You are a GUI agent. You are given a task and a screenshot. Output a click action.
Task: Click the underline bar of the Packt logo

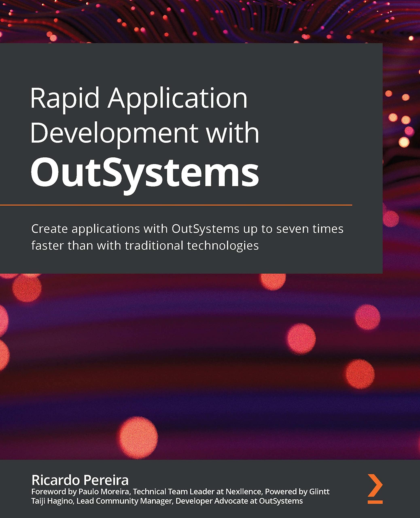[375, 502]
